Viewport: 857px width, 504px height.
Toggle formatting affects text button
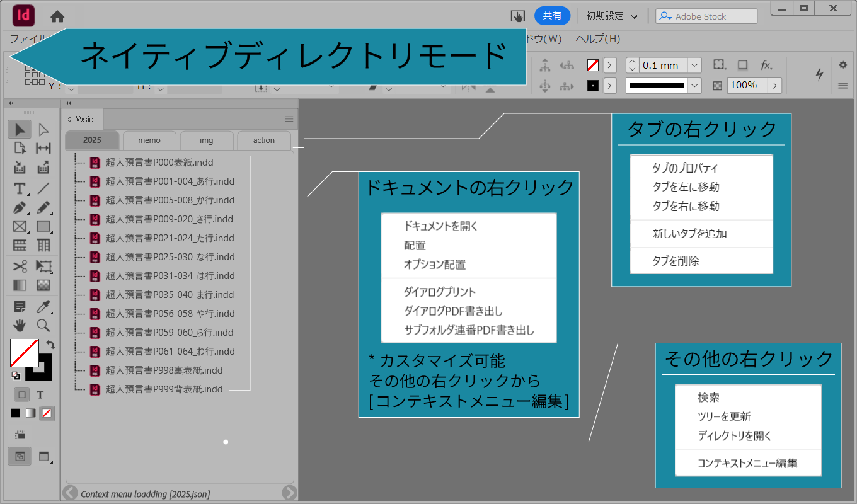tap(40, 395)
